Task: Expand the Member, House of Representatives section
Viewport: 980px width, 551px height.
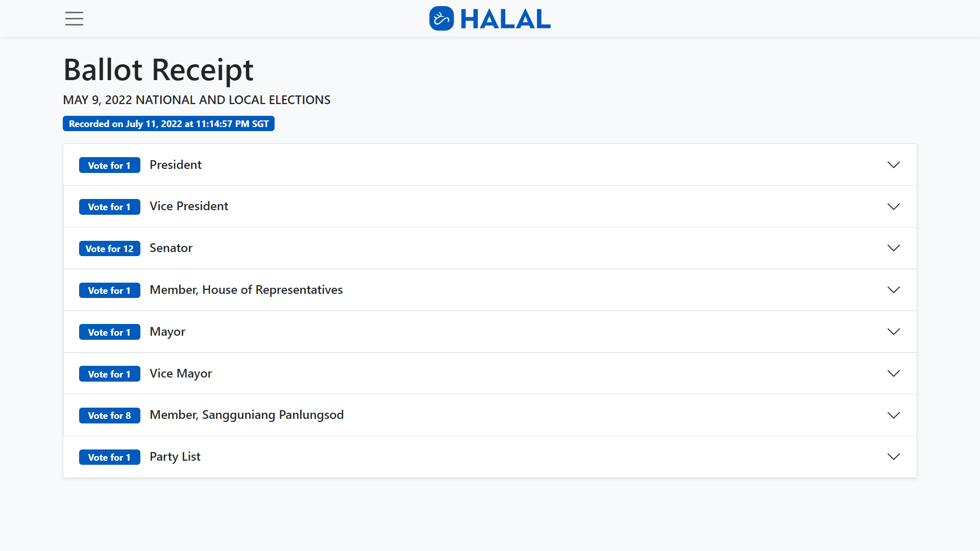Action: tap(894, 290)
